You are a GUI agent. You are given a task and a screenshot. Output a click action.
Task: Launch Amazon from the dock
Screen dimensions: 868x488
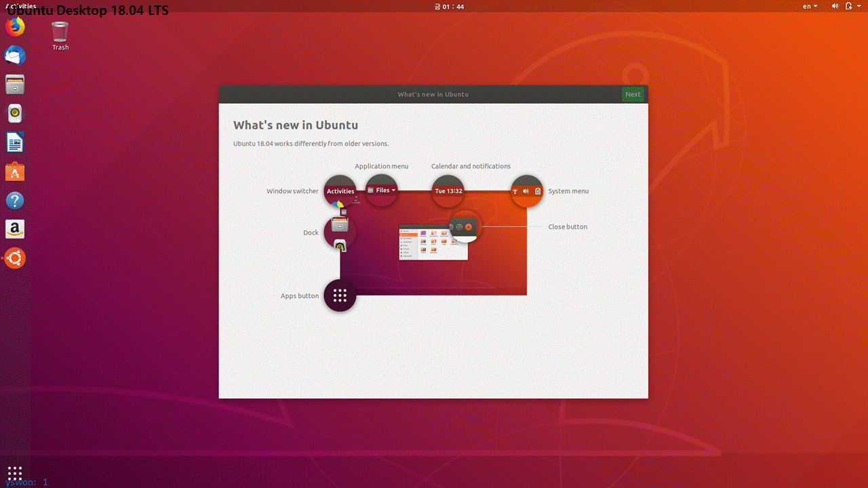tap(15, 229)
